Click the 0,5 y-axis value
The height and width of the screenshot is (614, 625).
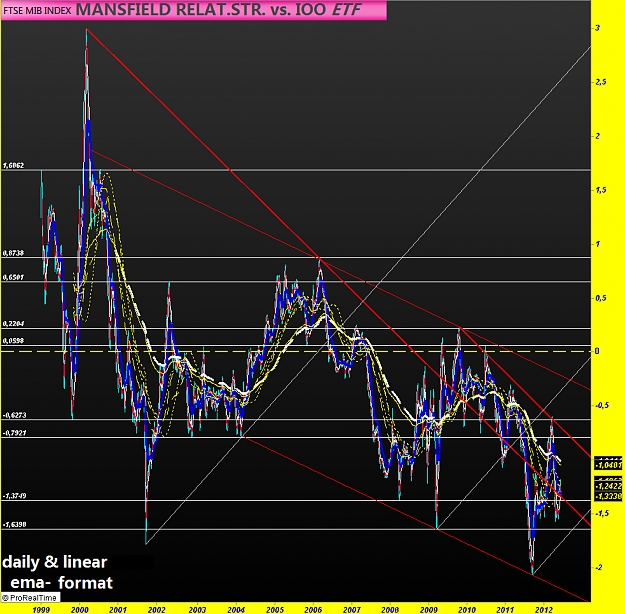(x=601, y=298)
